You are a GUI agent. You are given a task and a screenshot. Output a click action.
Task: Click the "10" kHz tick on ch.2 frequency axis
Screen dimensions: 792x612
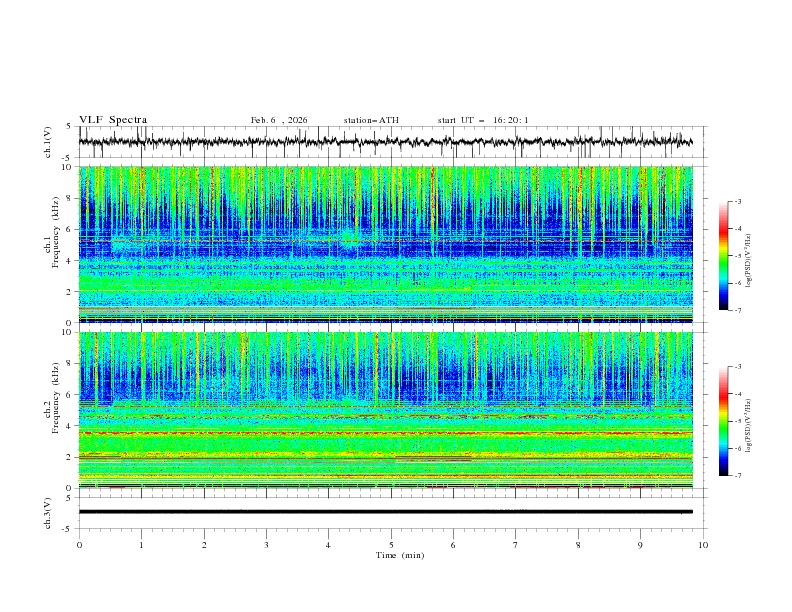[x=69, y=332]
